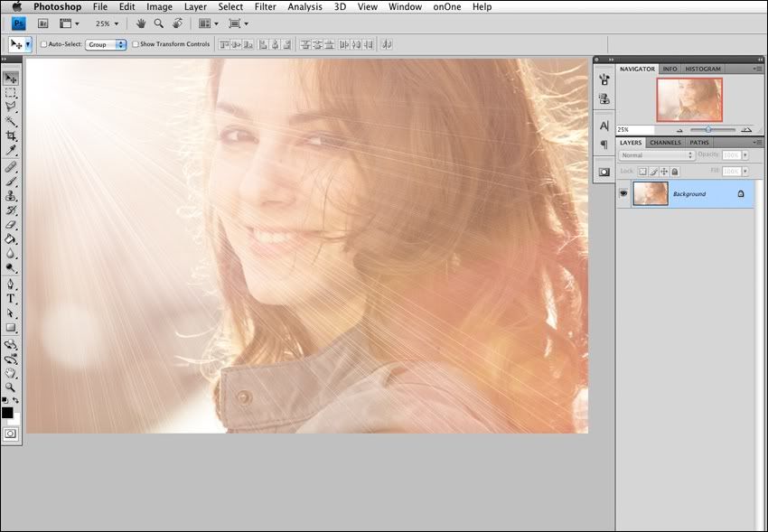Open the Apple menu
Screen dimensions: 768x532
click(x=16, y=7)
